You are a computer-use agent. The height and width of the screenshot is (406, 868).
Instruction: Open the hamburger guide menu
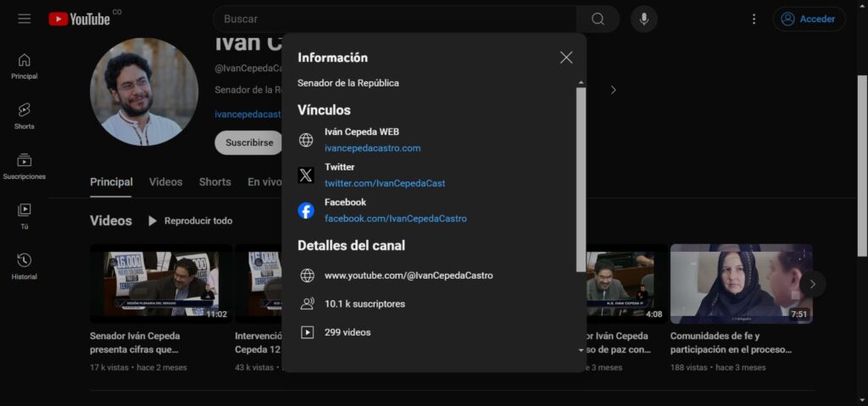(x=24, y=19)
